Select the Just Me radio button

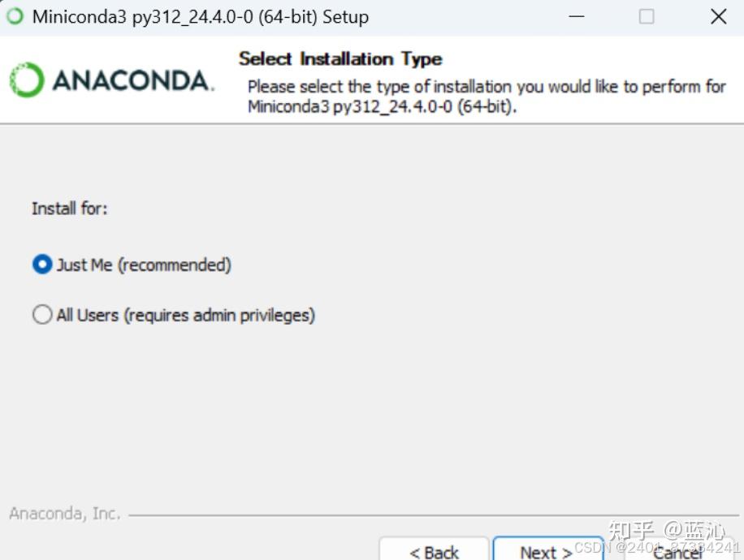tap(42, 264)
